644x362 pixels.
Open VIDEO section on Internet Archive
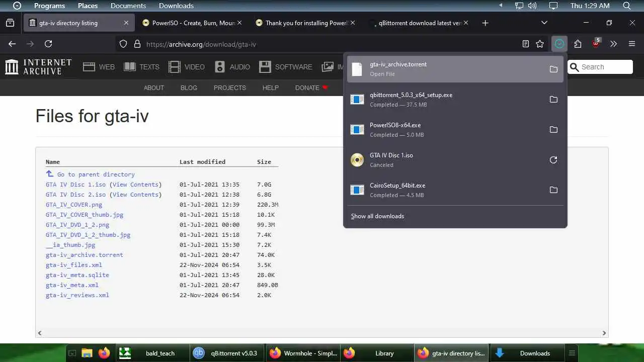click(187, 67)
